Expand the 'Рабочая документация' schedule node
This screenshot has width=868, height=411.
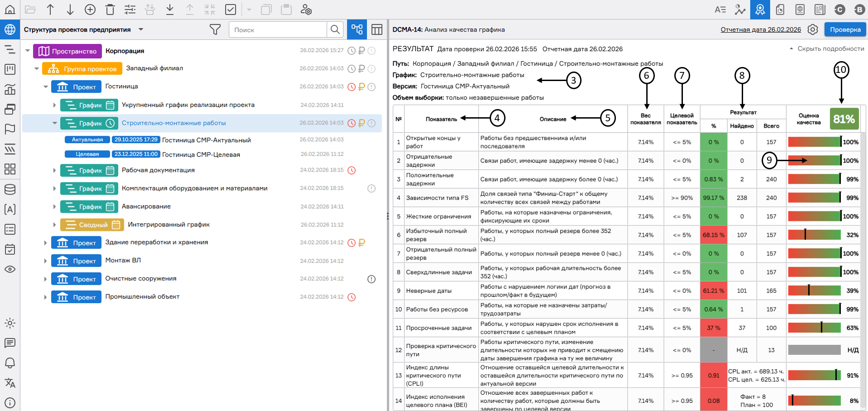tap(54, 170)
